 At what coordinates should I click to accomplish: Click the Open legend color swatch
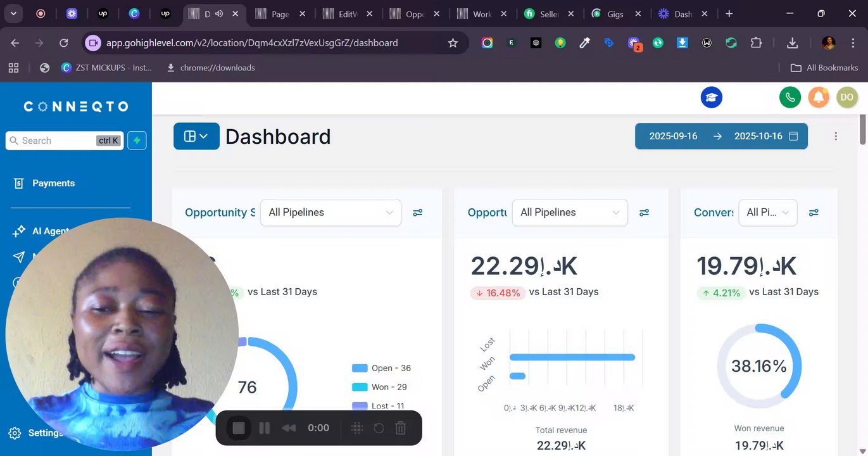coord(360,368)
